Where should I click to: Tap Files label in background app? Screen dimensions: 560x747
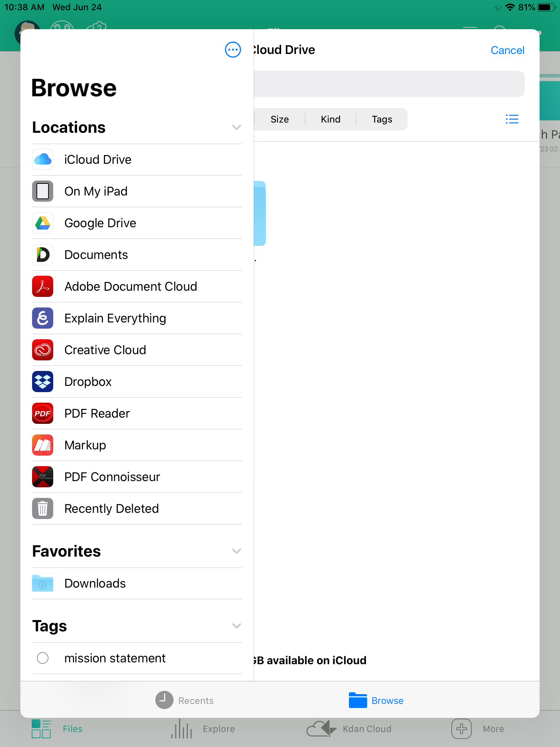[73, 729]
